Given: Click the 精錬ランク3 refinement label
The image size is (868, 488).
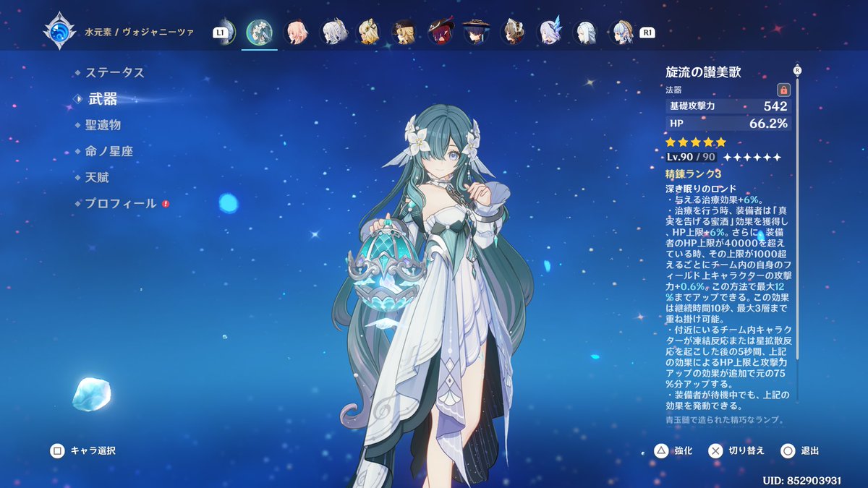Looking at the screenshot, I should 694,174.
